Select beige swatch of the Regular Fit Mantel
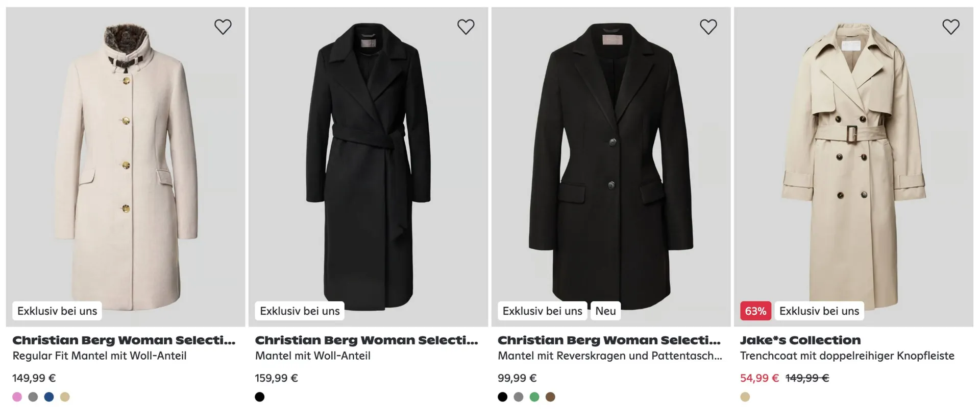Screen dimensions: 980x420 coord(65,397)
